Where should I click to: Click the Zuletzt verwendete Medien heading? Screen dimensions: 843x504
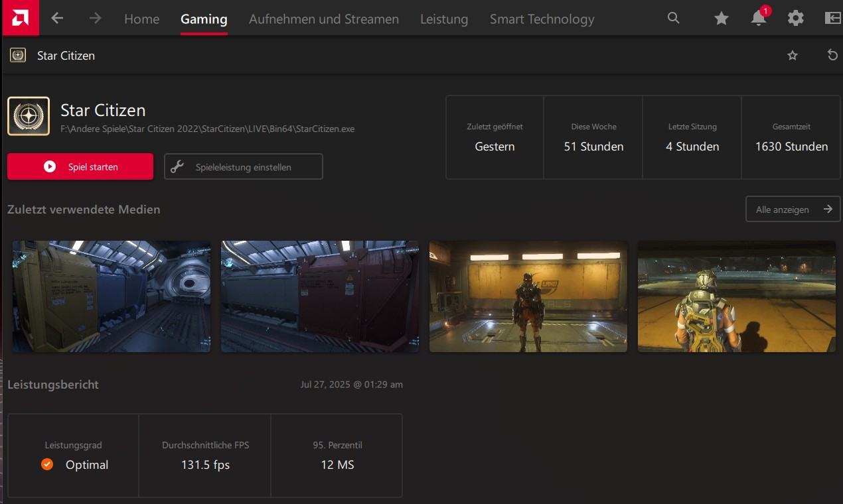click(84, 210)
